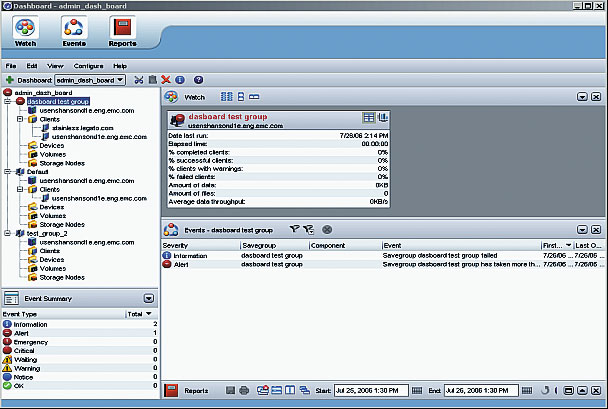Viewport: 608px width, 409px height.
Task: Click 'Date last run:' row in Watch card
Action: click(x=278, y=135)
